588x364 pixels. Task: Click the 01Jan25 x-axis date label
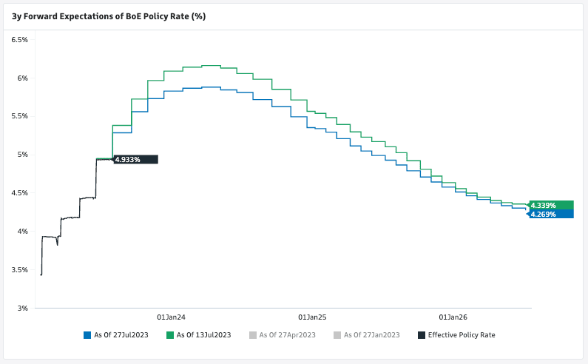[x=311, y=317]
